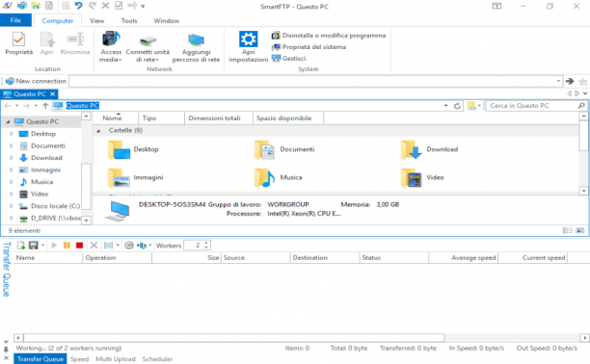590x364 pixels.
Task: Select the Video folder icon
Action: pyautogui.click(x=411, y=178)
